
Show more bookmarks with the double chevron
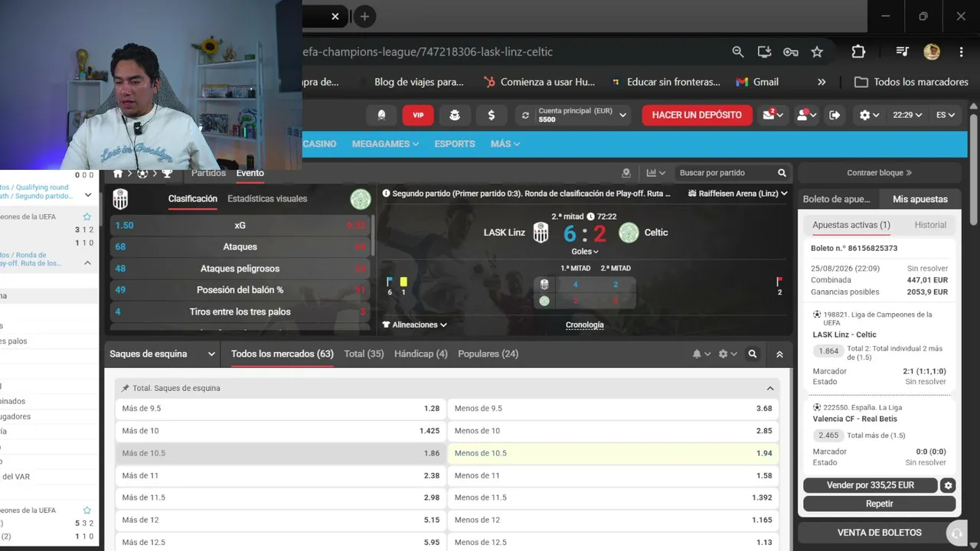[822, 82]
